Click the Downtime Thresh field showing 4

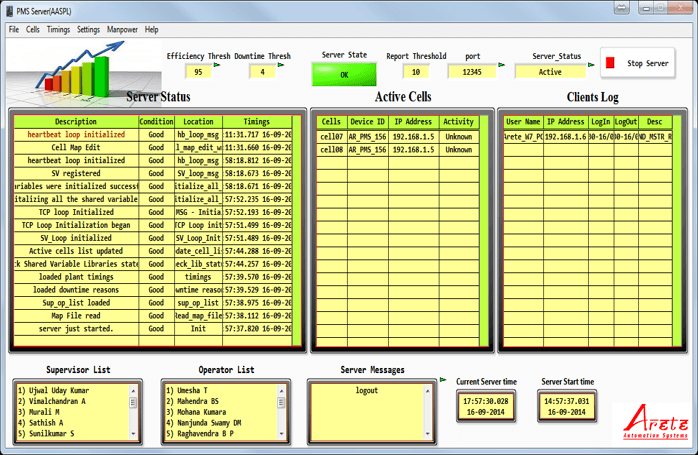click(262, 72)
